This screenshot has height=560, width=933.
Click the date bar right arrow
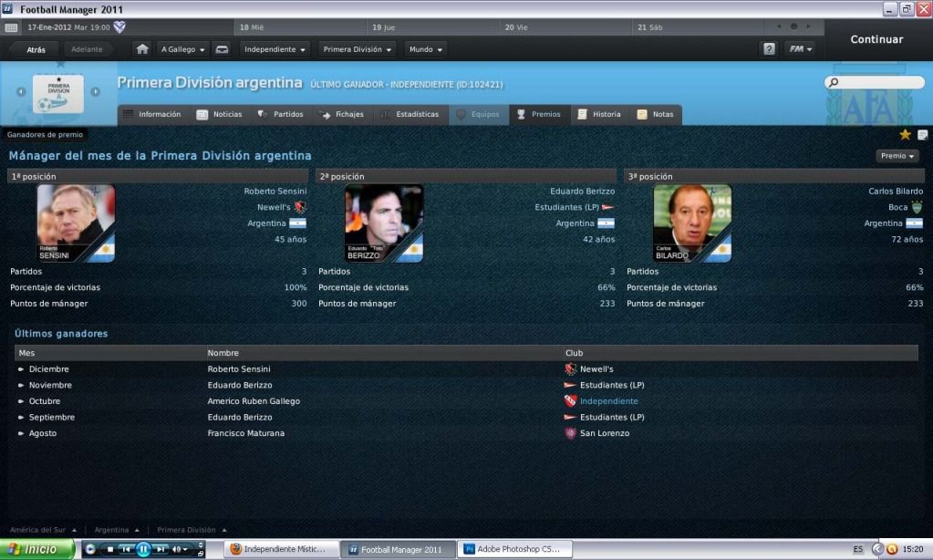coord(808,26)
